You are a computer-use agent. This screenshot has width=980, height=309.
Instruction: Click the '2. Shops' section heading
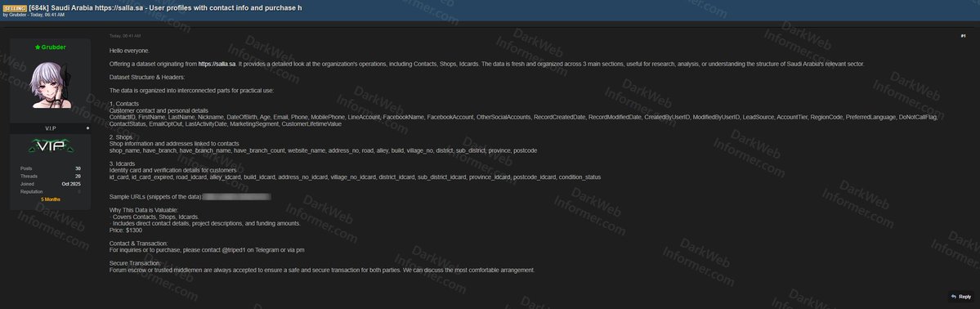point(121,137)
